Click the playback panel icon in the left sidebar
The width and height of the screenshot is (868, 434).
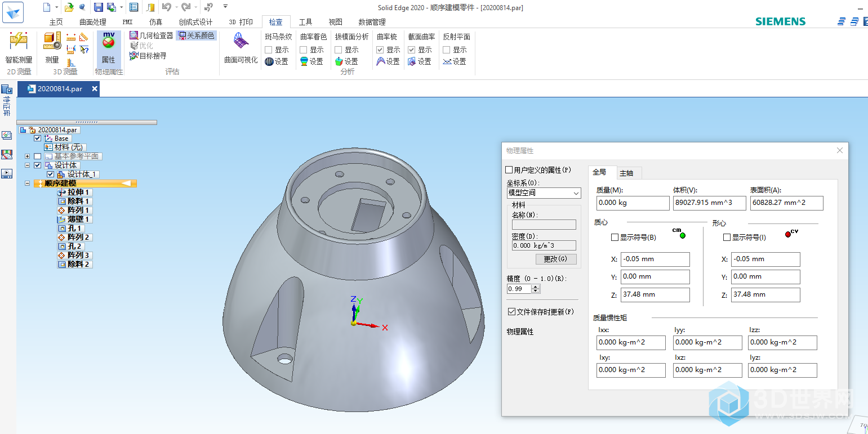(7, 173)
